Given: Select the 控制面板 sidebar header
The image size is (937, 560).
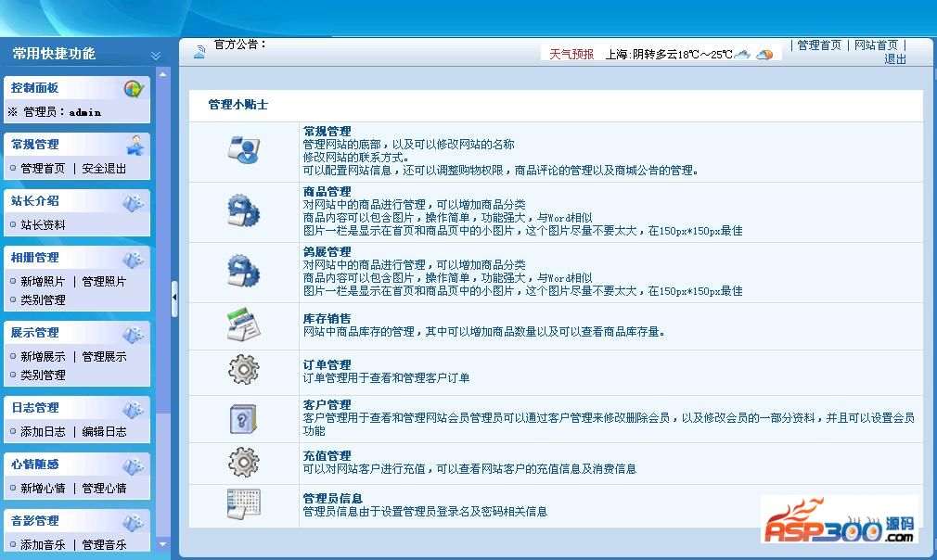Looking at the screenshot, I should (76, 88).
